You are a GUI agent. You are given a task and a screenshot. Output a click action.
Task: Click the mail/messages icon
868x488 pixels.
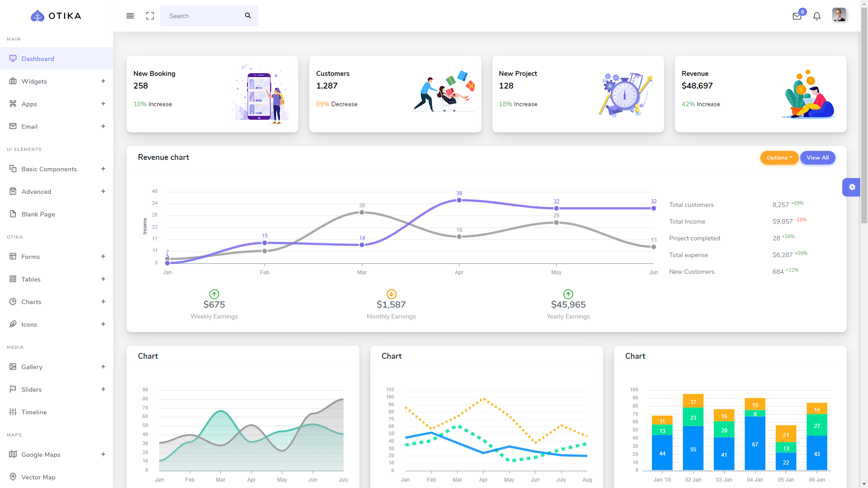pyautogui.click(x=797, y=15)
